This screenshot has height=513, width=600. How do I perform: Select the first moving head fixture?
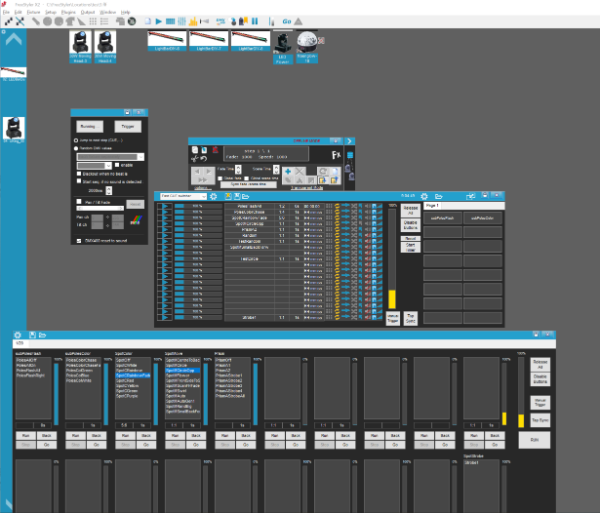tap(78, 44)
